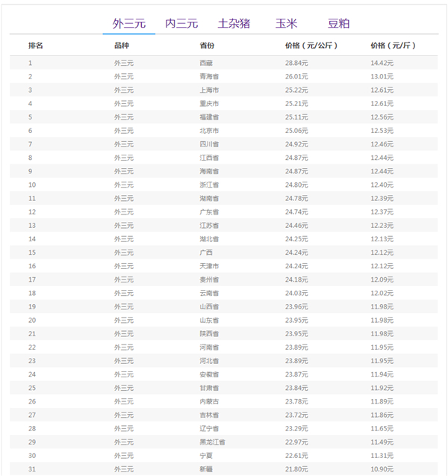Select the 土杂猪 tab
The width and height of the screenshot is (448, 476).
click(234, 23)
